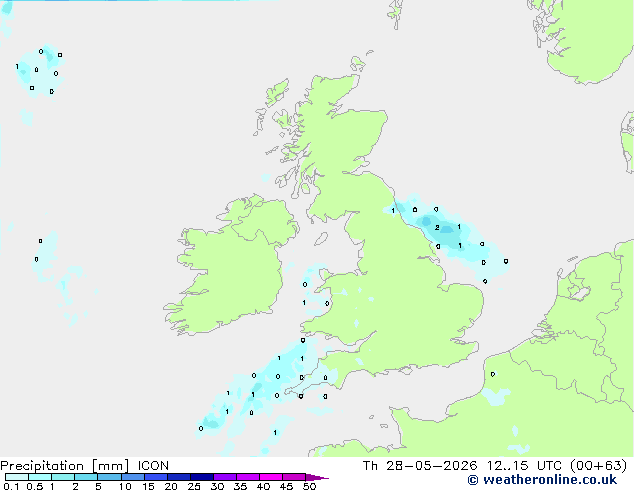634x490 pixels.
Task: Click the (00+63) forecast offset label
Action: (598, 466)
